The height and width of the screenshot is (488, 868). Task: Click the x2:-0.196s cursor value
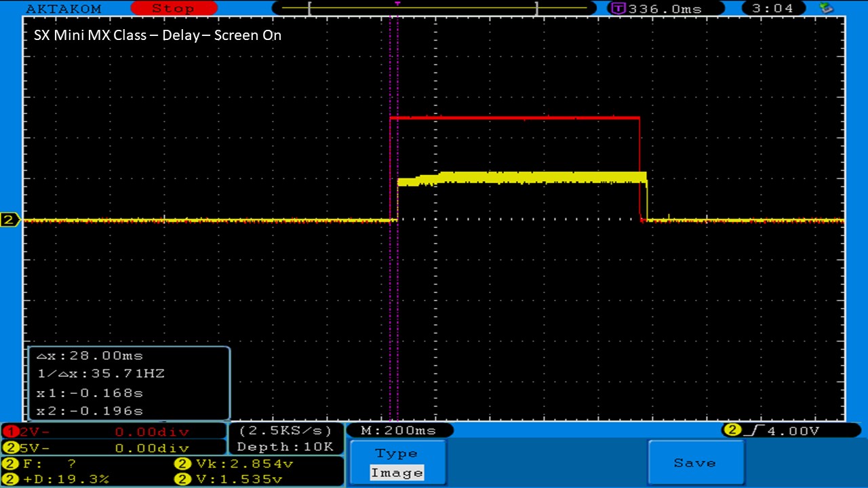click(x=90, y=411)
